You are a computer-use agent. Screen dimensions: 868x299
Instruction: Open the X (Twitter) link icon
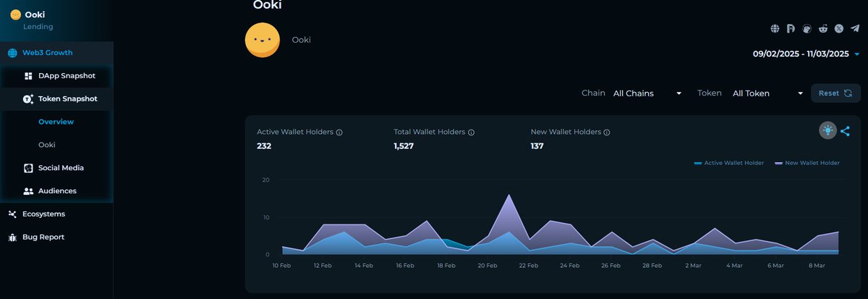click(839, 29)
